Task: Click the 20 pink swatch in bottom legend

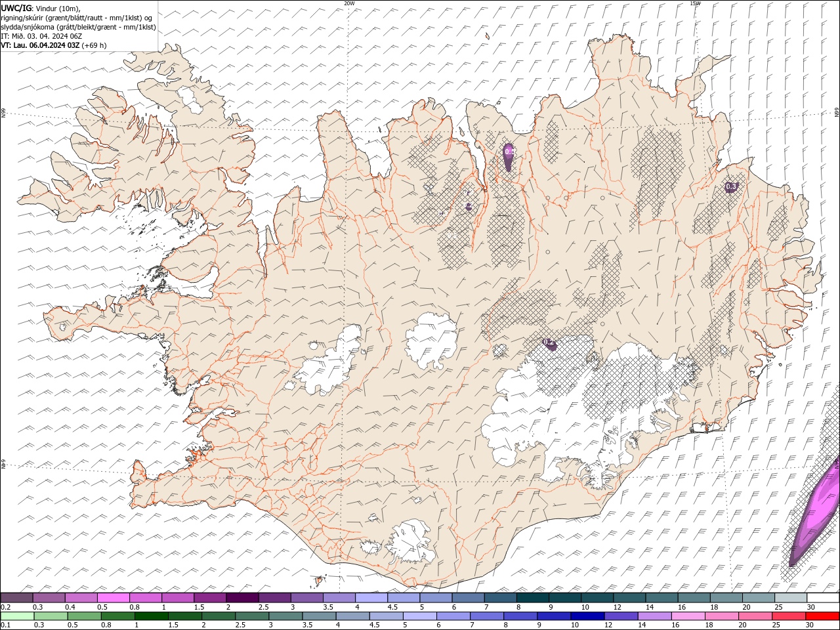Action: [755, 616]
